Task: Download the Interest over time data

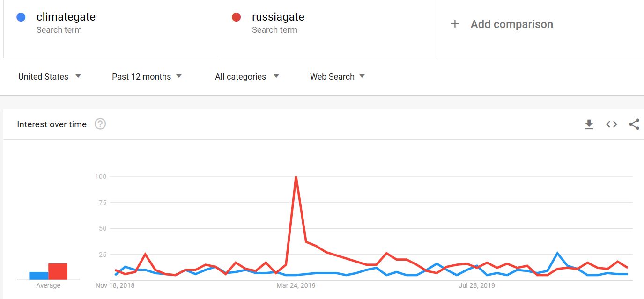Action: [589, 124]
